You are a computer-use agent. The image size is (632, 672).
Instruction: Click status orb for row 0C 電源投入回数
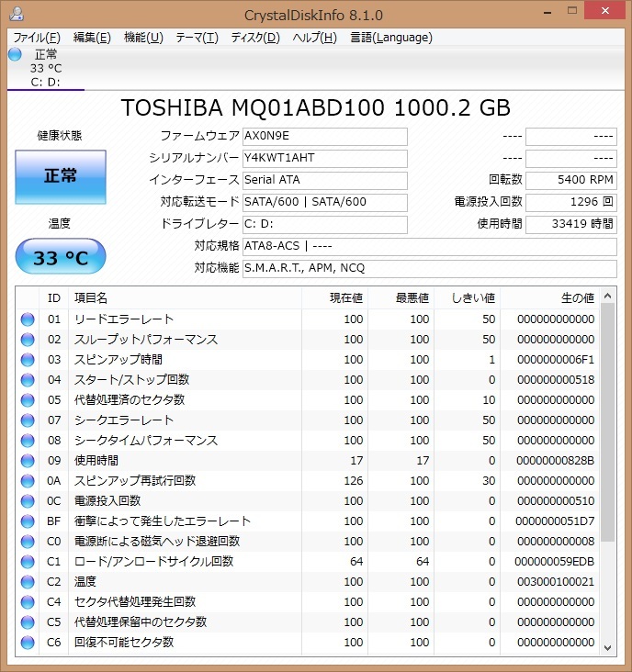click(28, 501)
